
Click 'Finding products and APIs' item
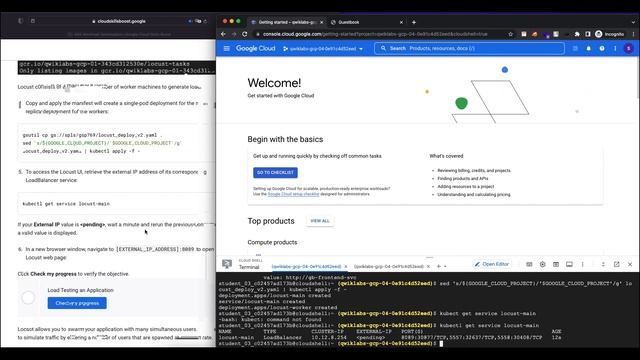[x=462, y=179]
